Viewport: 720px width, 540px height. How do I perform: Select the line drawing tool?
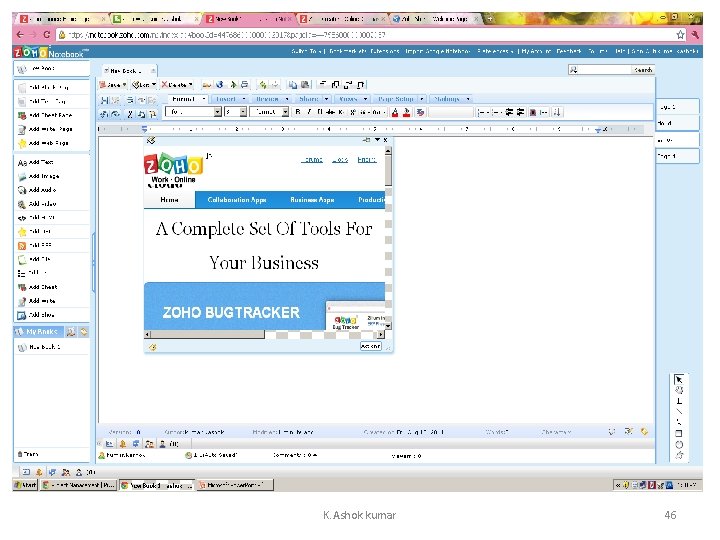pyautogui.click(x=679, y=411)
